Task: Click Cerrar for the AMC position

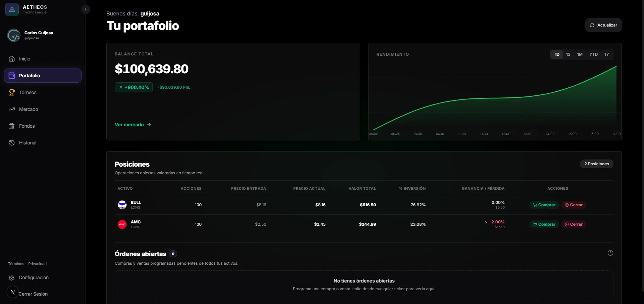Action: tap(574, 224)
